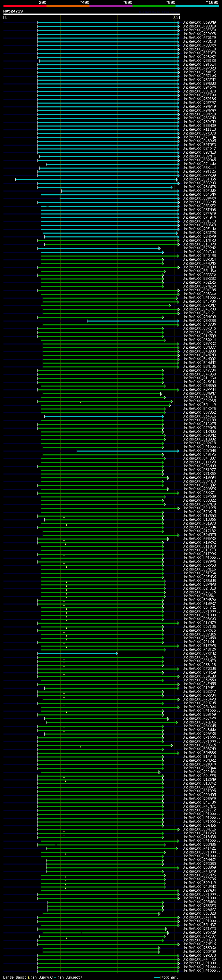Select hit label UniRef100_A5C6E2
This screenshot has height=980, width=222.
tap(199, 206)
